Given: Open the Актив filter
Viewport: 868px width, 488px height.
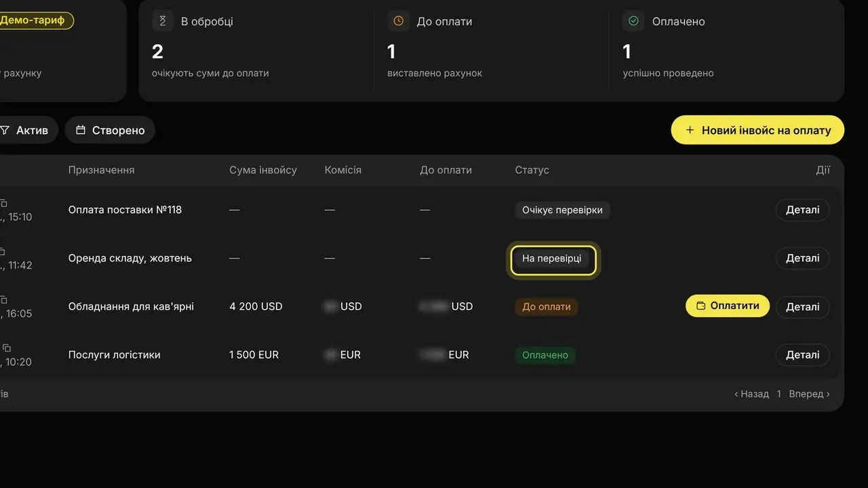Looking at the screenshot, I should point(26,130).
